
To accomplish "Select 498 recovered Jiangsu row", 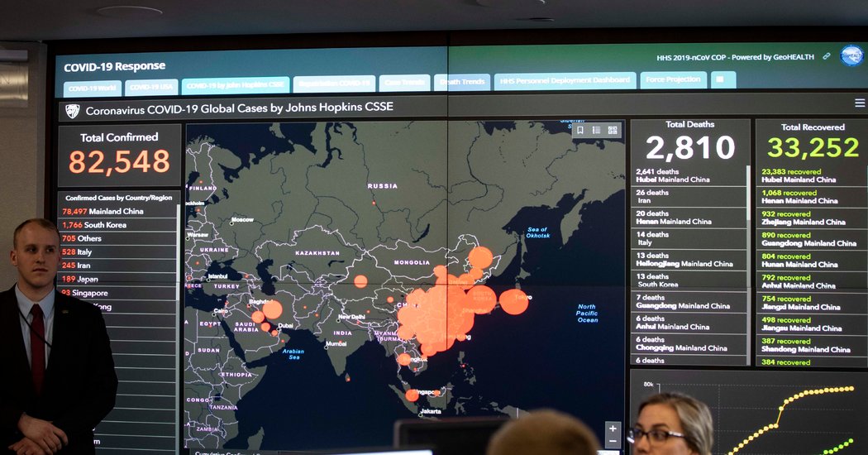I will click(812, 323).
